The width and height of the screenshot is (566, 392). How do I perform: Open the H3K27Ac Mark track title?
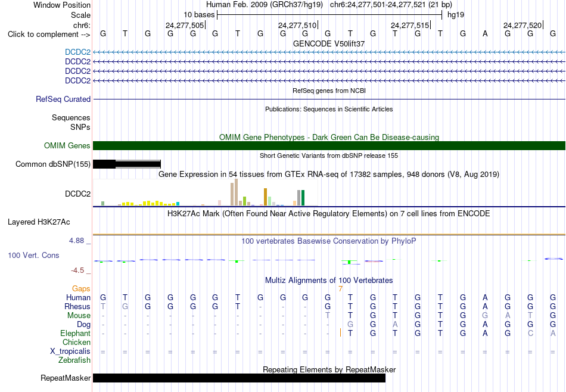click(329, 214)
